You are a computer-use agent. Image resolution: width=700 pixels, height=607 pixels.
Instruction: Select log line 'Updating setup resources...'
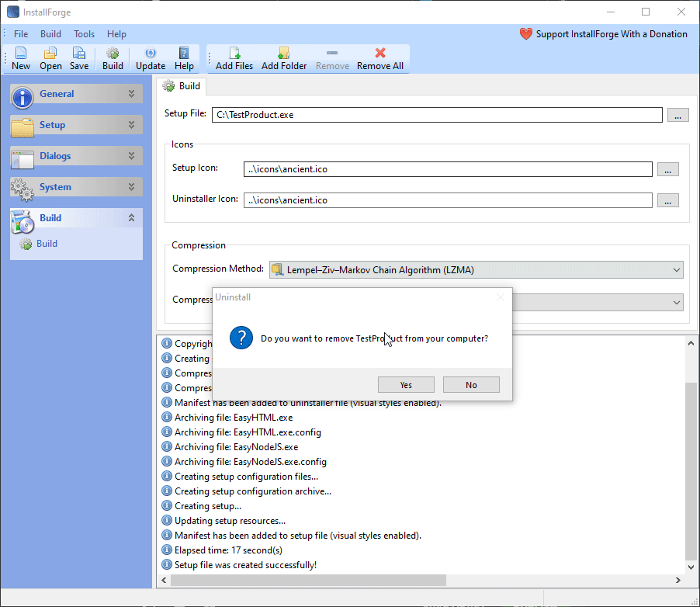pyautogui.click(x=230, y=521)
